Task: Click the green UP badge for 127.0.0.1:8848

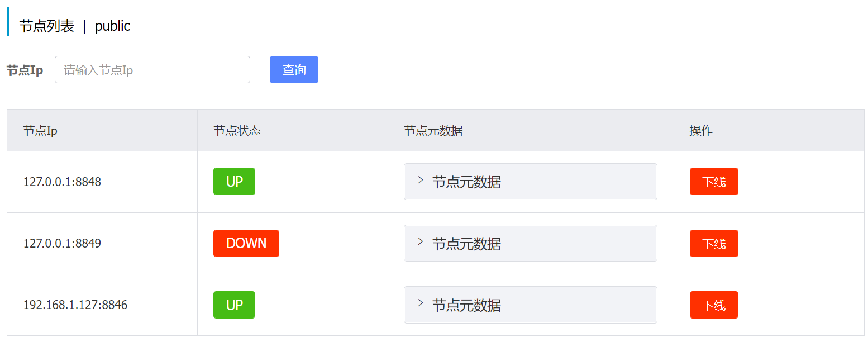Action: pos(234,182)
